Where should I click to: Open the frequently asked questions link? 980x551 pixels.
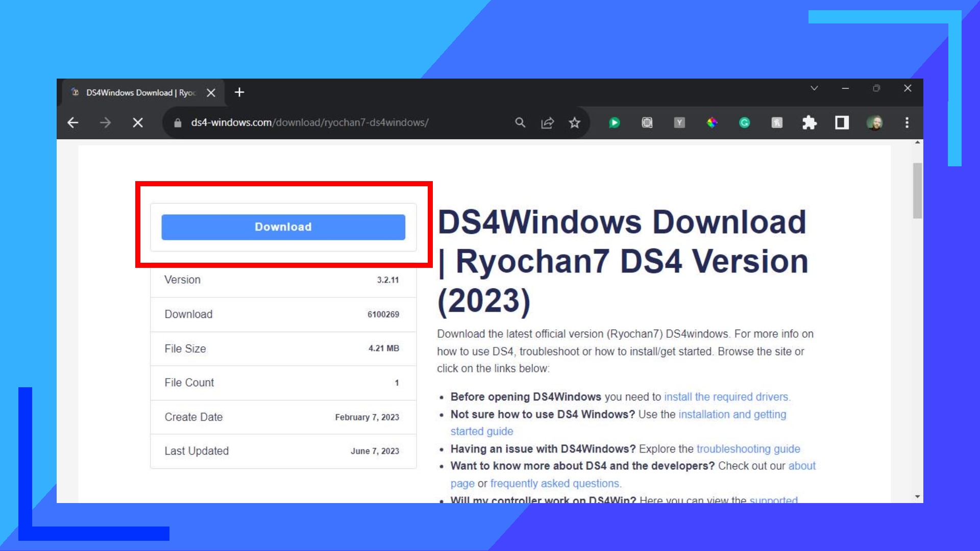[x=555, y=483]
